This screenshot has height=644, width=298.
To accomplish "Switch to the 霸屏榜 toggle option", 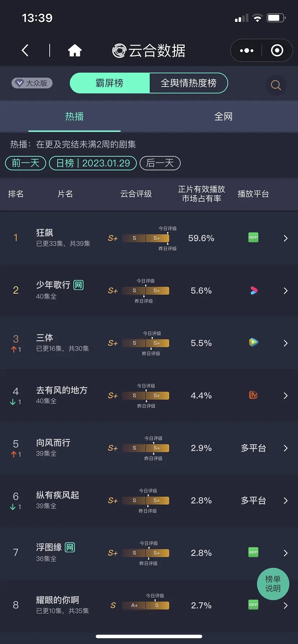I will point(109,83).
